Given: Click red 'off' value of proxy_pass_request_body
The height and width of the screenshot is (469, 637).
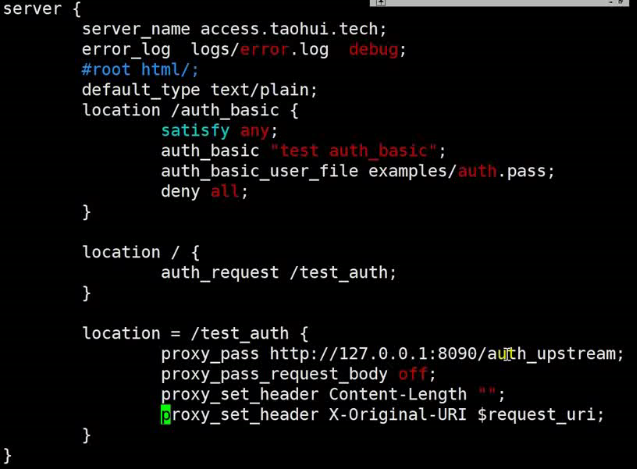Looking at the screenshot, I should point(413,374).
